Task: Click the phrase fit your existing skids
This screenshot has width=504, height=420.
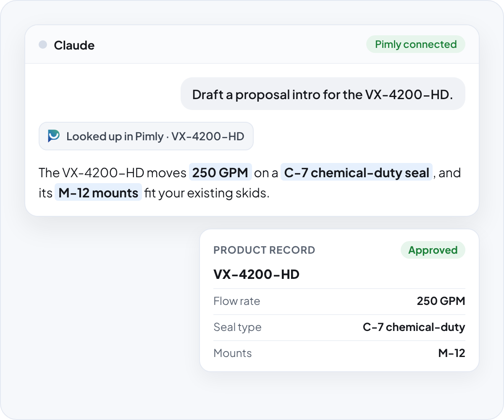Action: (x=207, y=193)
